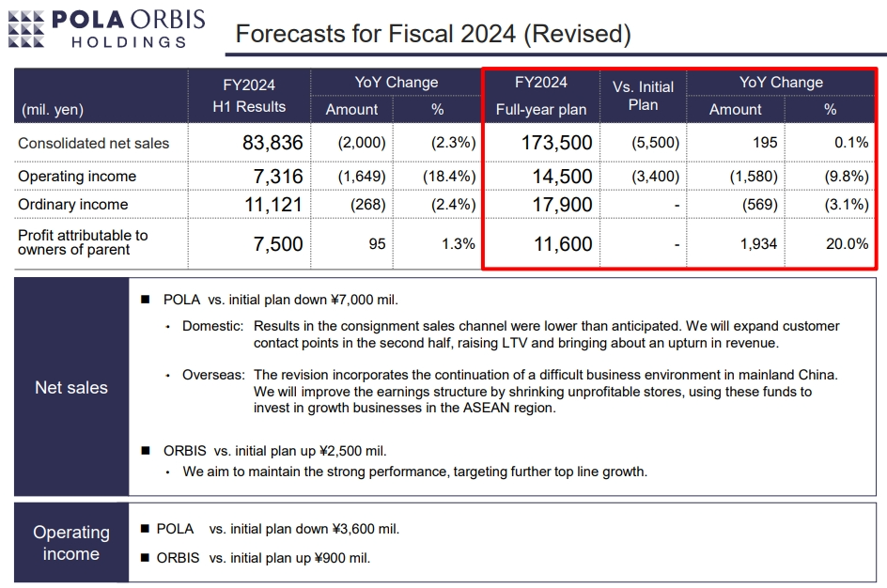Click the 20.0% YoY change cell

point(847,244)
